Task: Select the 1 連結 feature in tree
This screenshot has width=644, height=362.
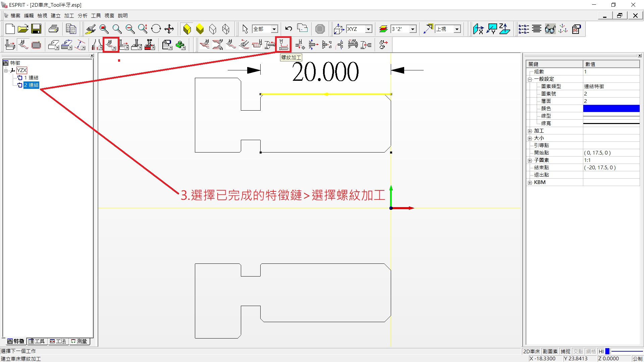Action: [31, 78]
